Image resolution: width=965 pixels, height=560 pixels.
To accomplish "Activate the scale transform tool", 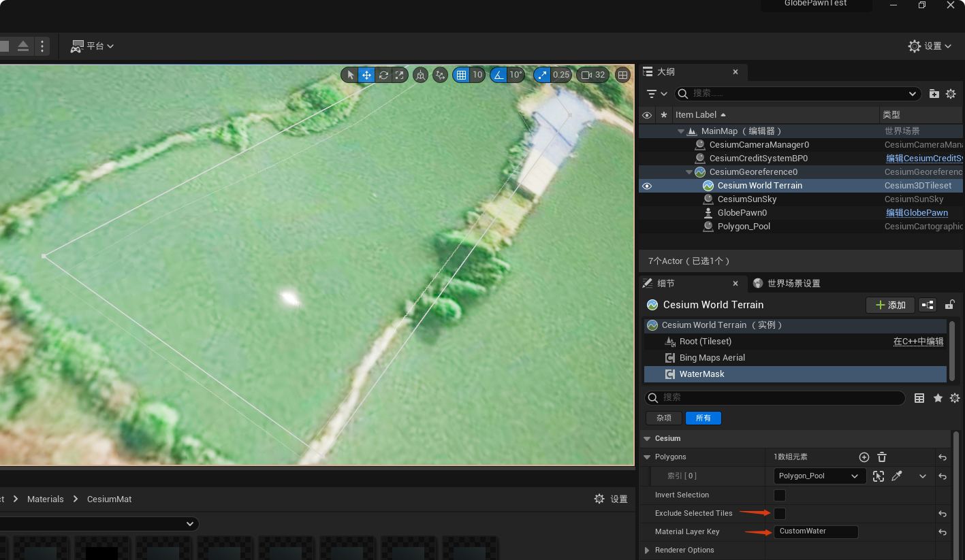I will pyautogui.click(x=400, y=75).
